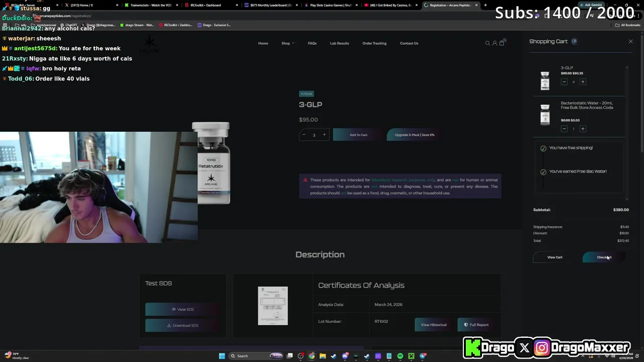Open FAQs page
Viewport: 644px width, 362px height.
point(312,43)
